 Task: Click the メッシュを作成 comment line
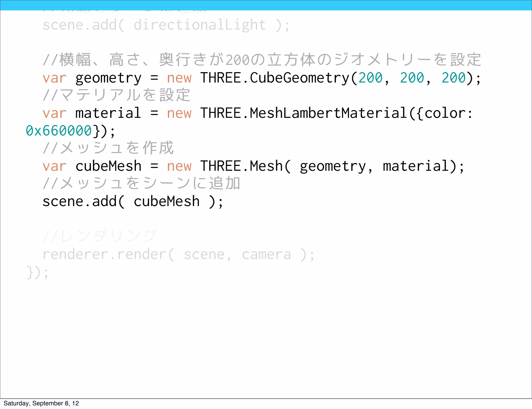coord(108,148)
